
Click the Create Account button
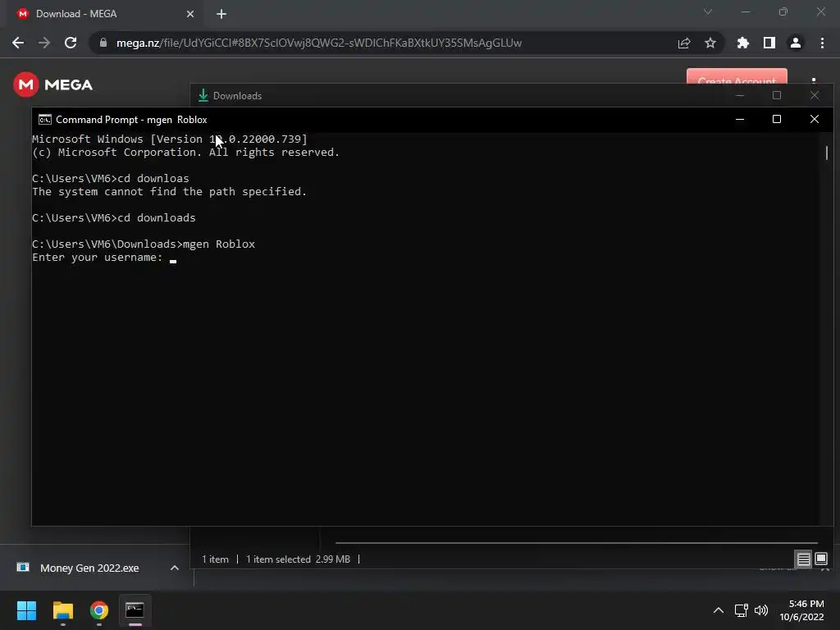tap(737, 76)
